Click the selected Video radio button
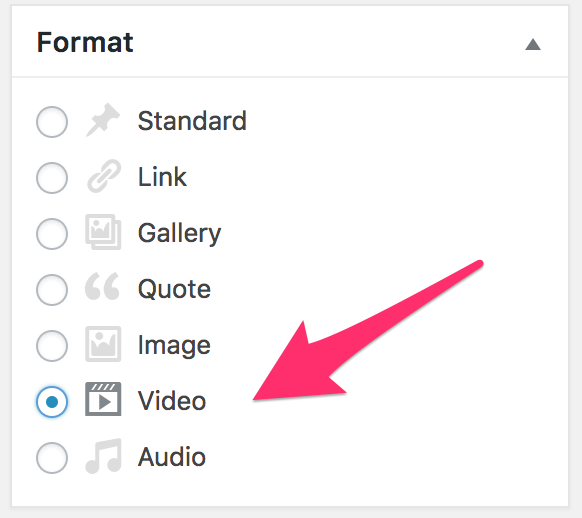The height and width of the screenshot is (518, 582). click(52, 402)
